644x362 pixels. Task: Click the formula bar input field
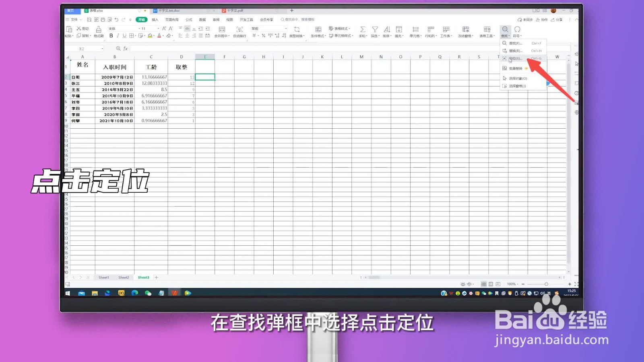(x=349, y=49)
